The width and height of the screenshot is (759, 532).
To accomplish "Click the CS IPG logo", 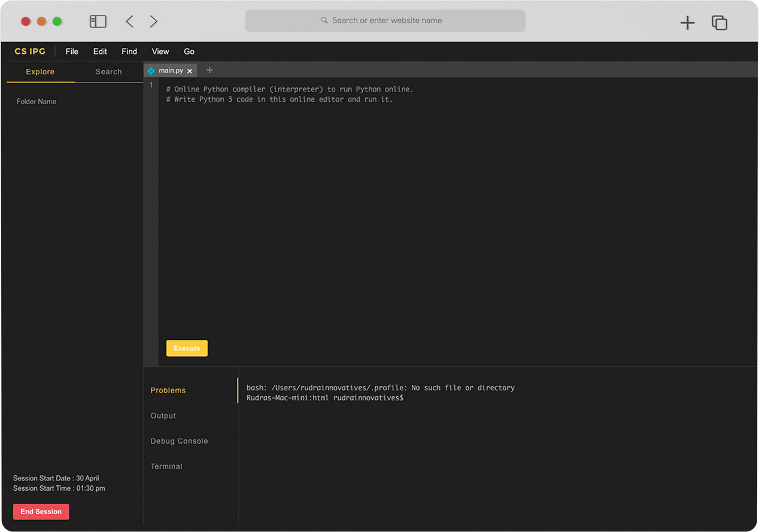I will coord(30,51).
